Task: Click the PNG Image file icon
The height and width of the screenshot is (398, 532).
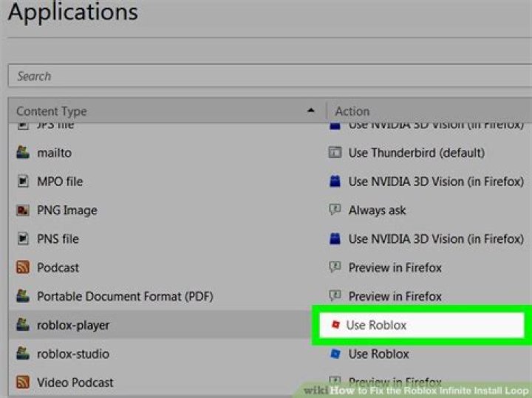Action: [x=22, y=210]
